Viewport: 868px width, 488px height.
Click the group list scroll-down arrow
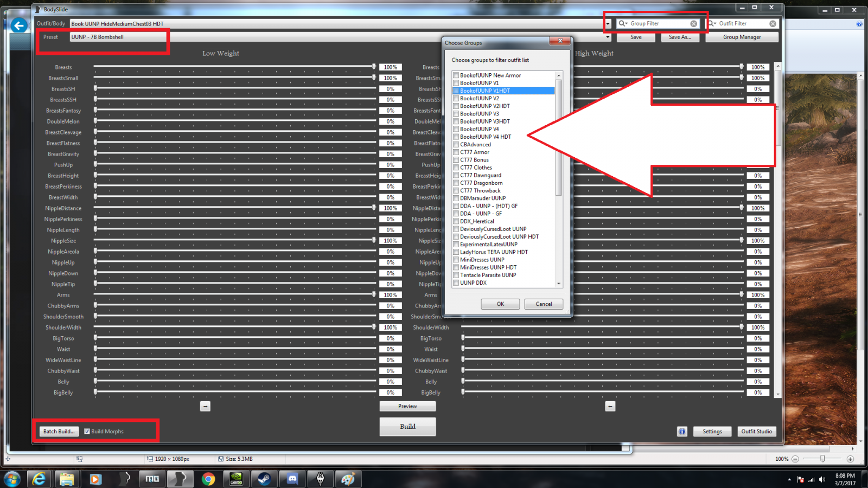[x=559, y=284]
